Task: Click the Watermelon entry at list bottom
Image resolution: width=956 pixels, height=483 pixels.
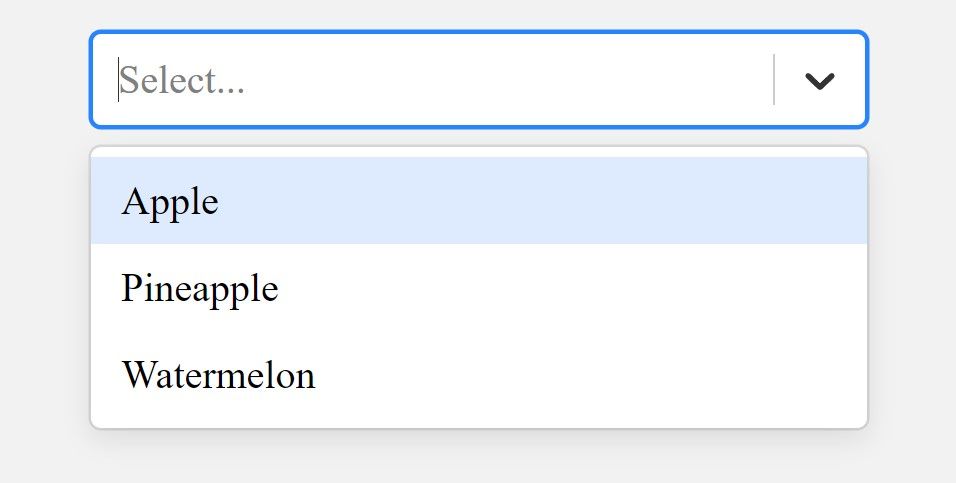Action: coord(478,375)
